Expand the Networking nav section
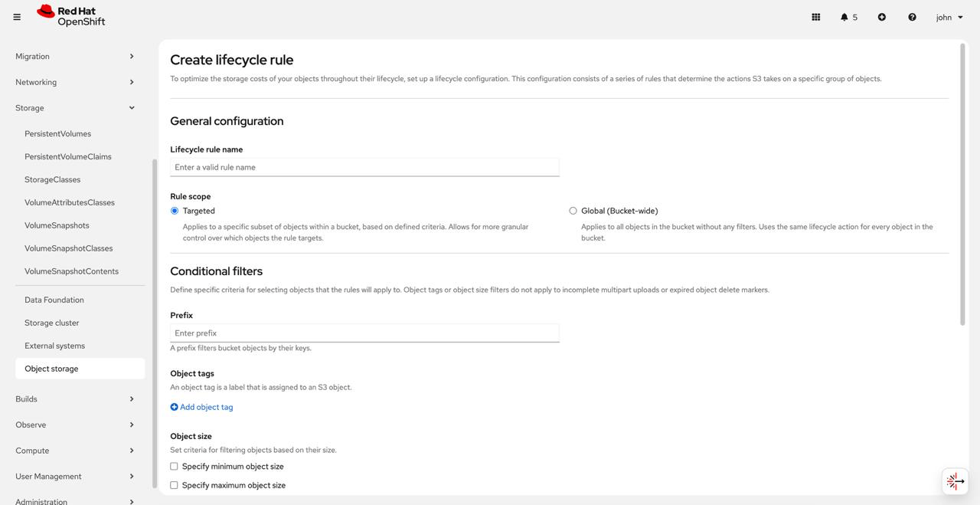This screenshot has height=505, width=980. coord(75,82)
